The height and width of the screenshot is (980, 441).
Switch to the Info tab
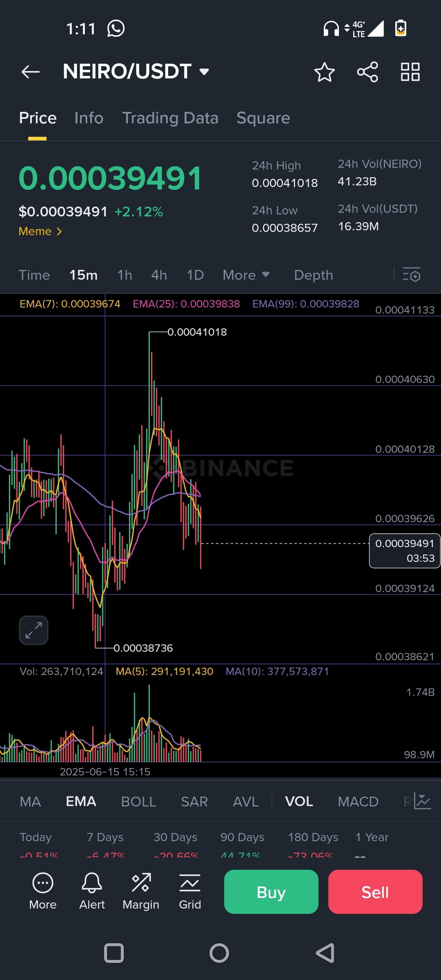tap(89, 118)
